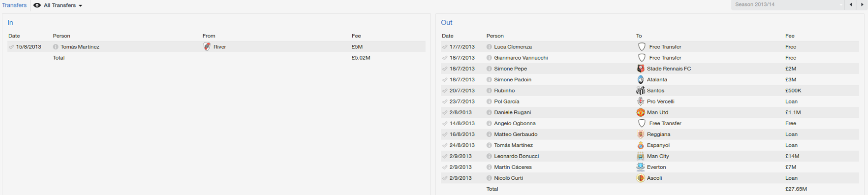Click the Everton club crest
868x195 pixels.
[640, 167]
